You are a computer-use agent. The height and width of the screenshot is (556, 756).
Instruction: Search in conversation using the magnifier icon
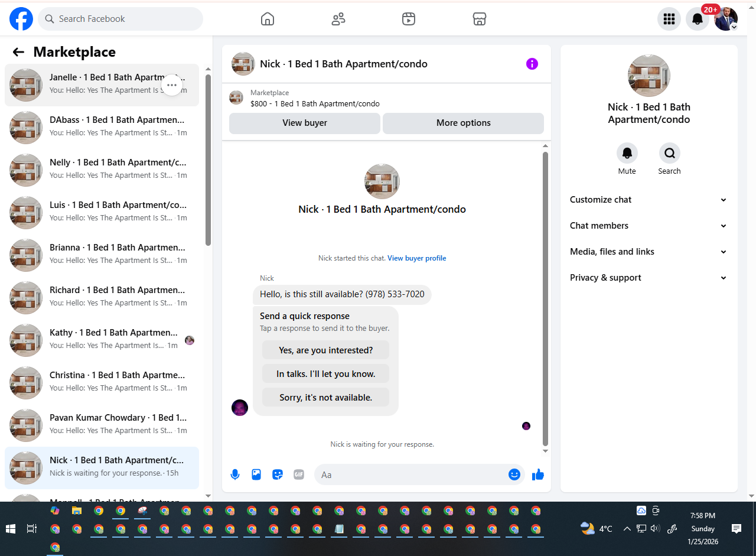pos(670,153)
